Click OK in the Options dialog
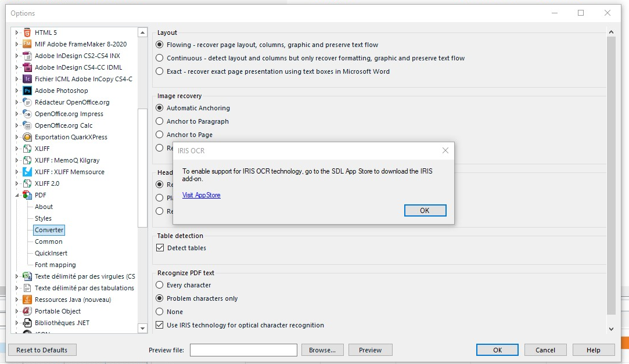The width and height of the screenshot is (629, 364). coord(497,350)
